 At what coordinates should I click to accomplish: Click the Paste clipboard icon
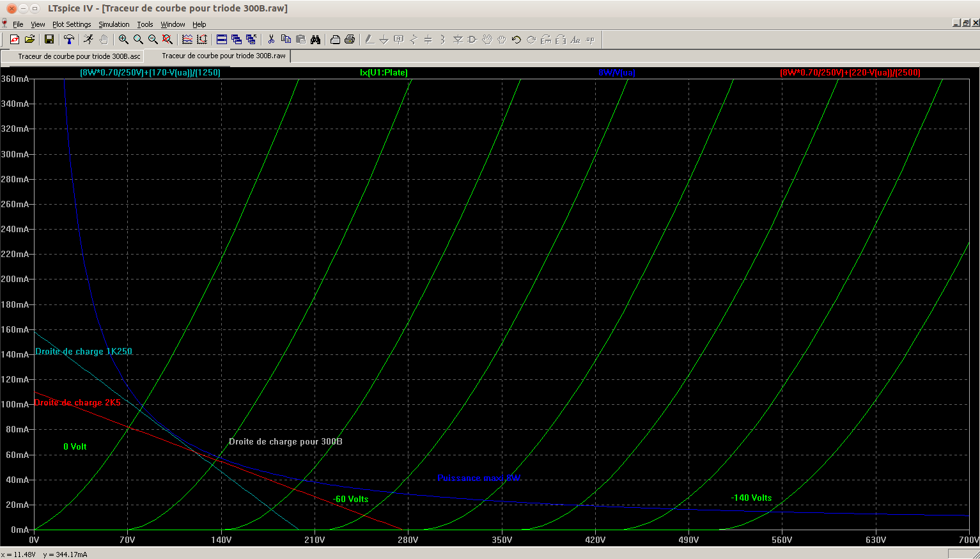[300, 40]
